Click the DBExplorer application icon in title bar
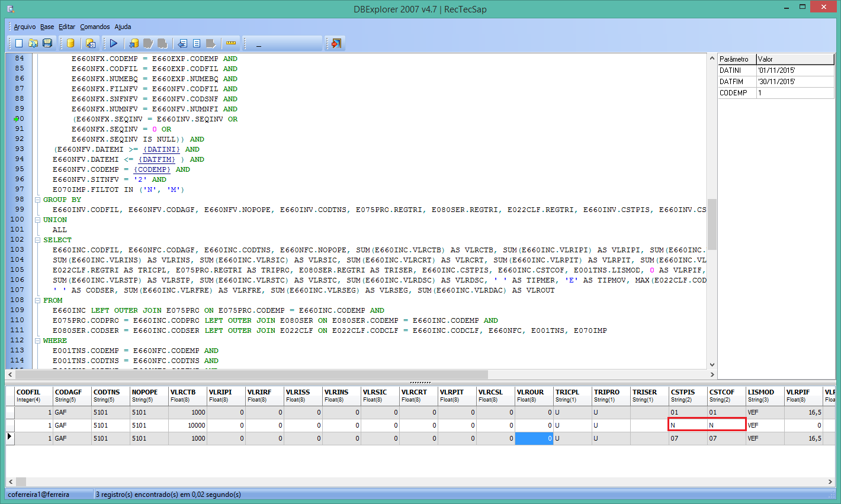This screenshot has width=841, height=504. pyautogui.click(x=11, y=9)
